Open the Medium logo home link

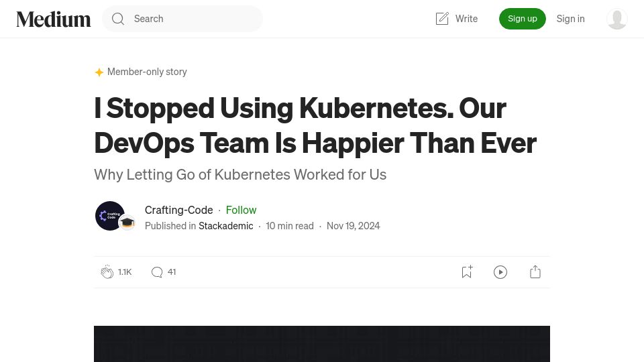54,19
